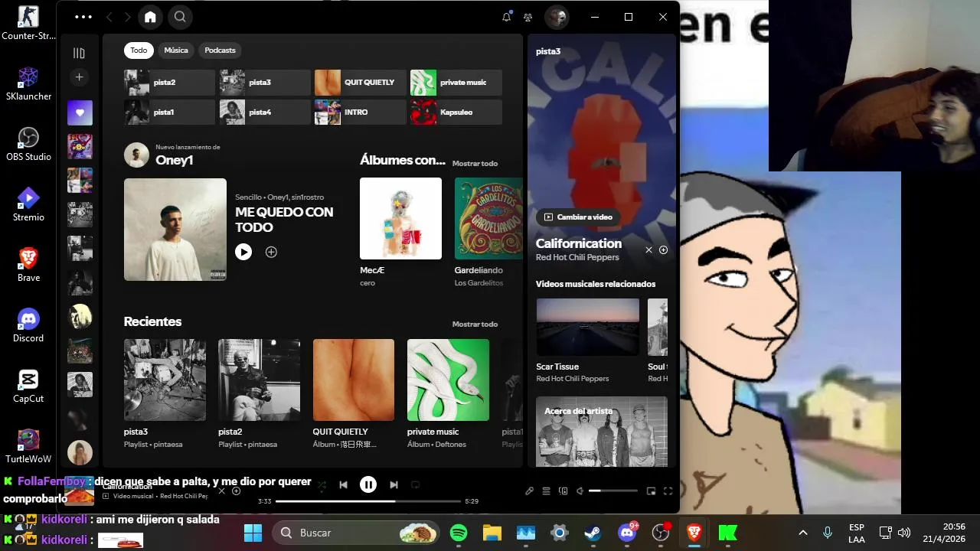Pause the current track
Screen dimensions: 980x551
tap(368, 484)
